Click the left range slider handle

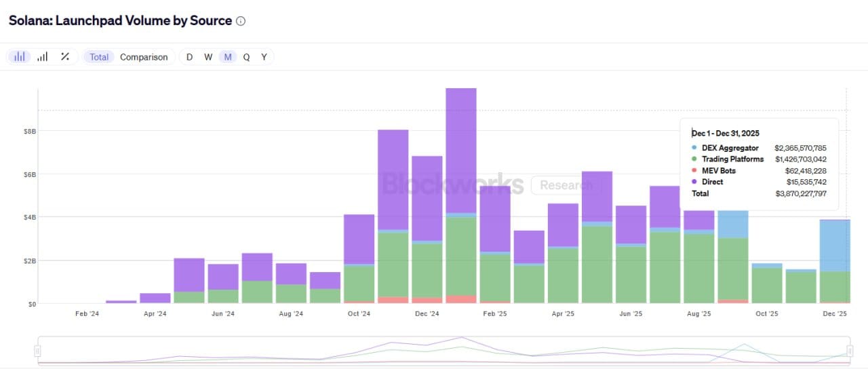point(38,351)
